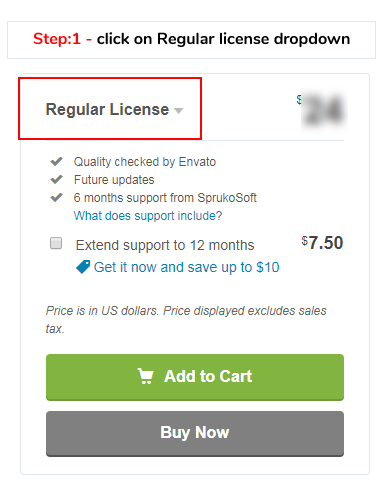Click the blue price tag icon

click(x=83, y=267)
